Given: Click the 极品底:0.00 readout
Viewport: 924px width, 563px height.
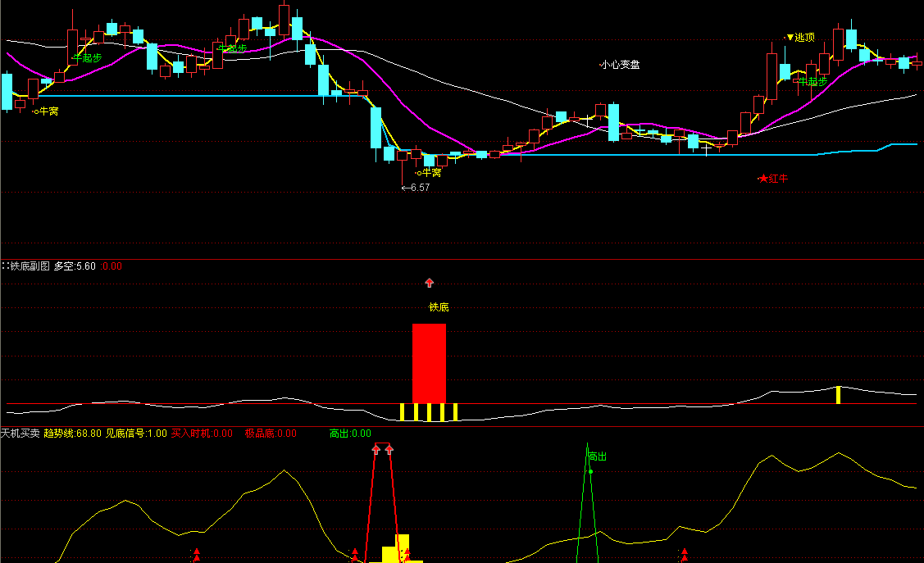Looking at the screenshot, I should coord(271,434).
